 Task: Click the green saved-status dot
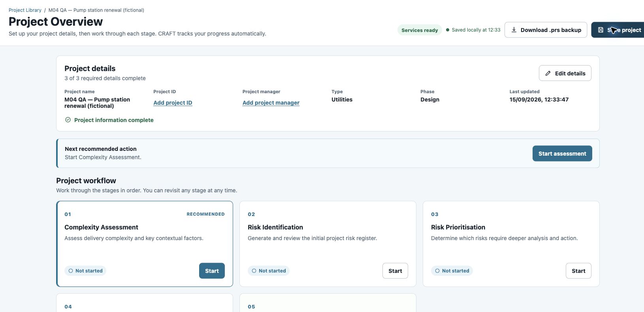click(x=448, y=30)
